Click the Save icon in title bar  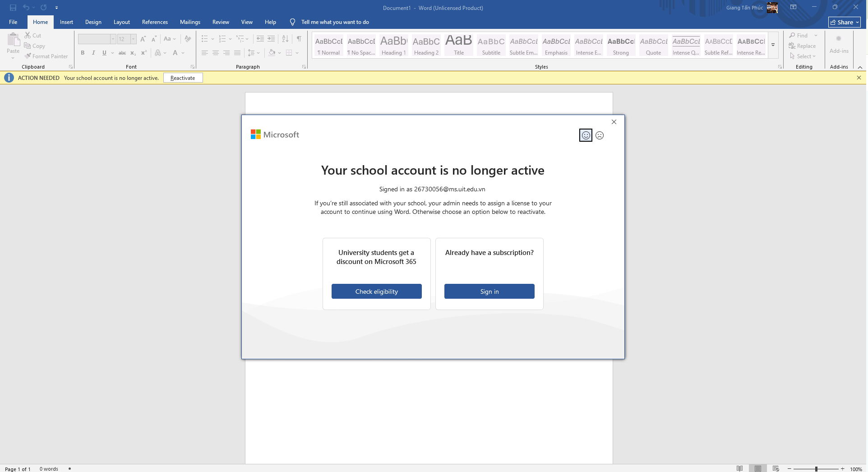13,8
